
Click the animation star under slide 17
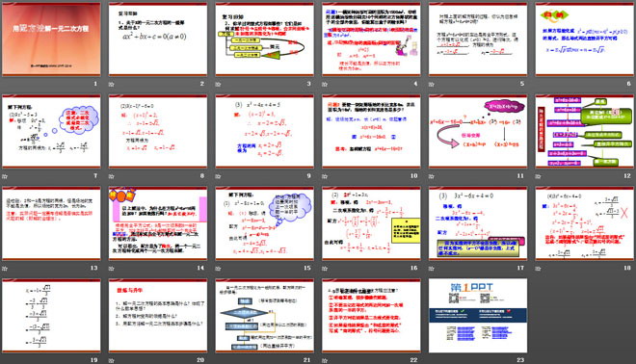(431, 269)
